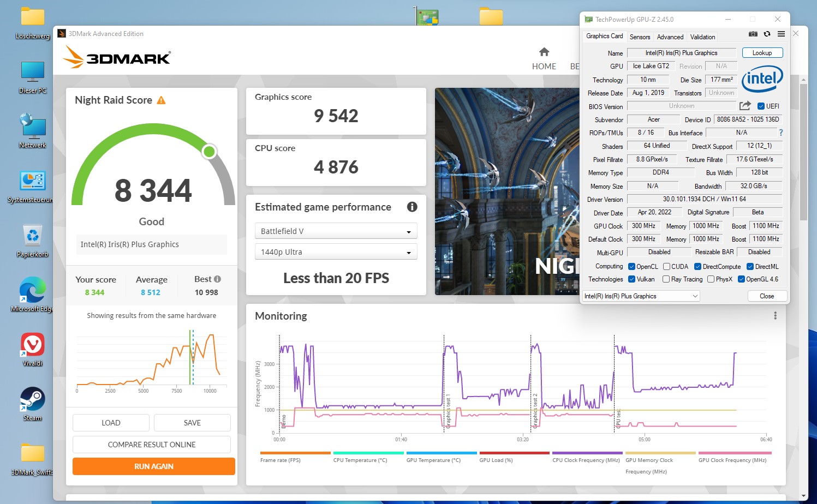Switch to the Validation tab
The height and width of the screenshot is (504, 817).
tap(702, 37)
